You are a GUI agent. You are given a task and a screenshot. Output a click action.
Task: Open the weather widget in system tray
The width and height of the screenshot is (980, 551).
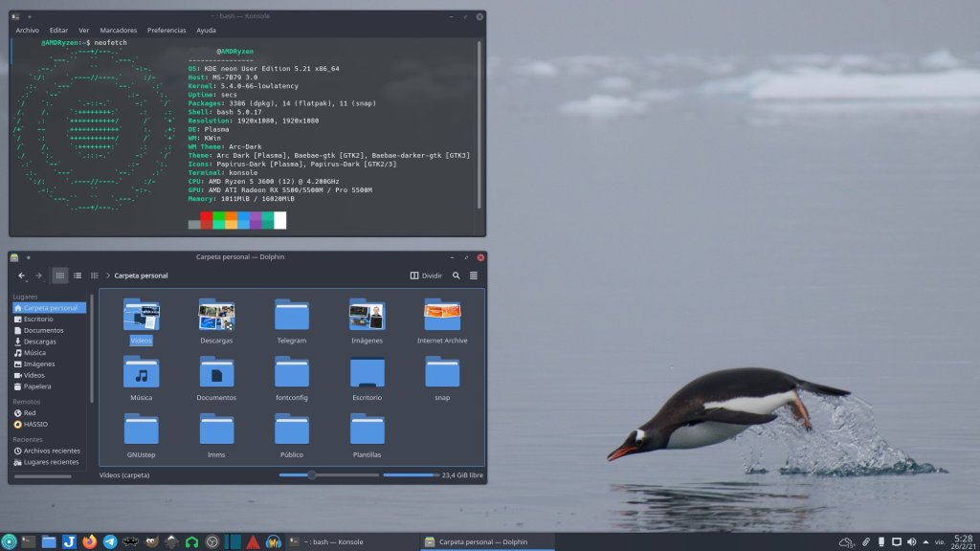pyautogui.click(x=846, y=542)
